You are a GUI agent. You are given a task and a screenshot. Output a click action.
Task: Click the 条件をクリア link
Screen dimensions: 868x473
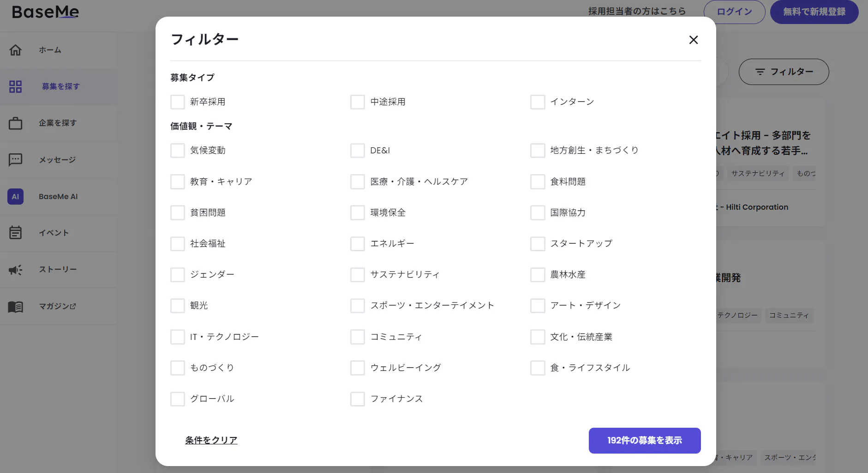click(211, 440)
